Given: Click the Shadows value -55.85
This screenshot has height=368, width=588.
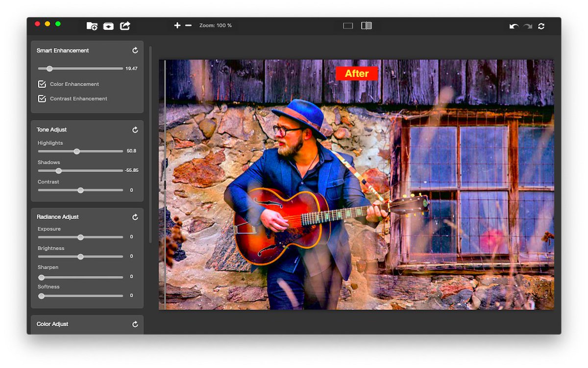Looking at the screenshot, I should 131,170.
